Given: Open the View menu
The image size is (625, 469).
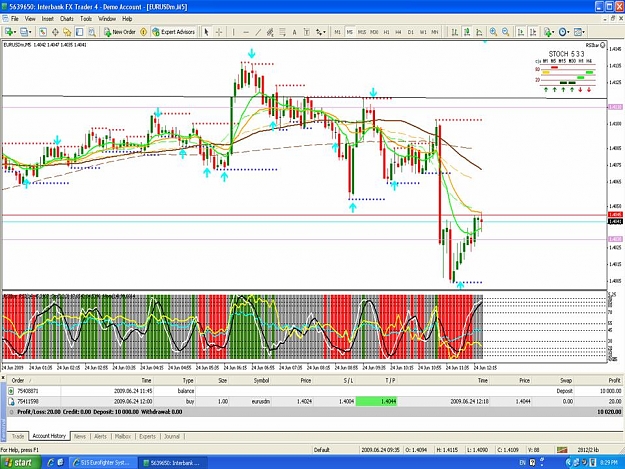Looking at the screenshot, I should click(x=30, y=19).
